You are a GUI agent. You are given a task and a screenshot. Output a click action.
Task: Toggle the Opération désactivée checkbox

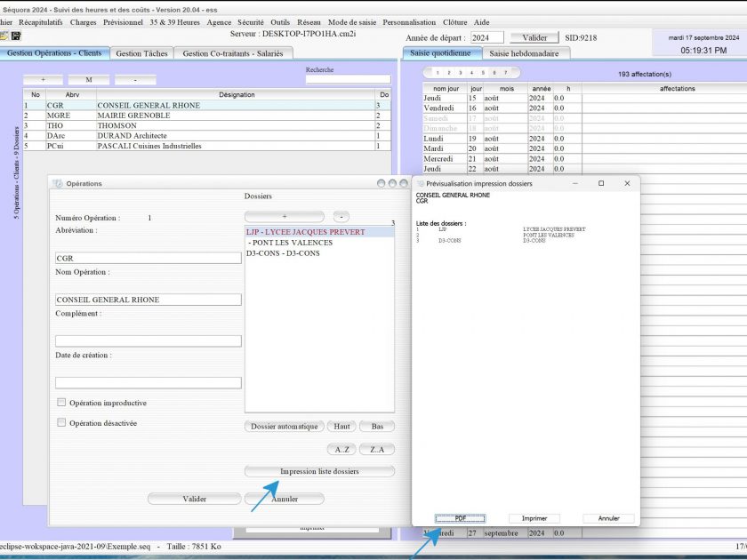click(x=61, y=422)
